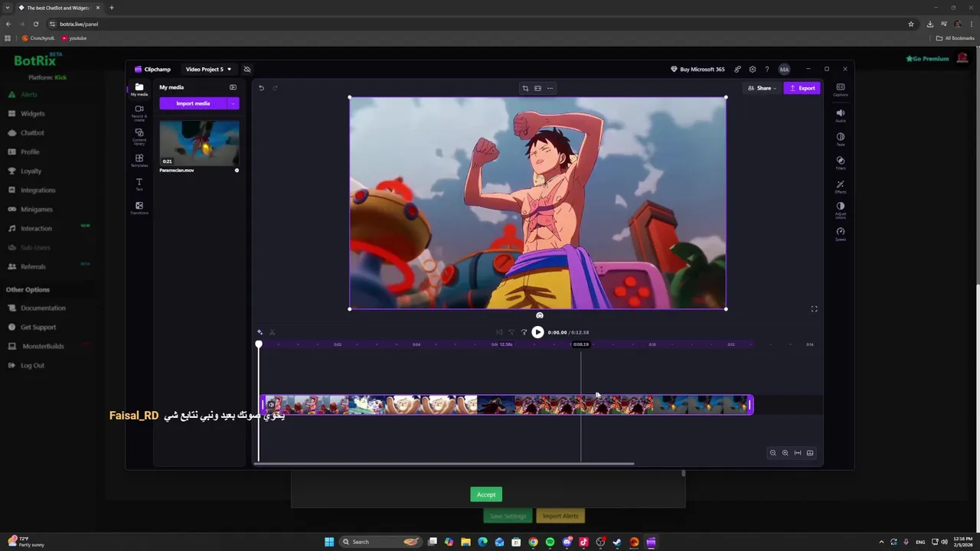Zoom in the timeline
This screenshot has width=980, height=551.
[785, 453]
